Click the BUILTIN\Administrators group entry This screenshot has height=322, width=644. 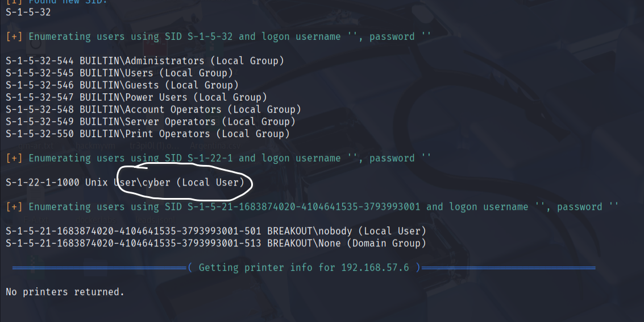coord(144,60)
